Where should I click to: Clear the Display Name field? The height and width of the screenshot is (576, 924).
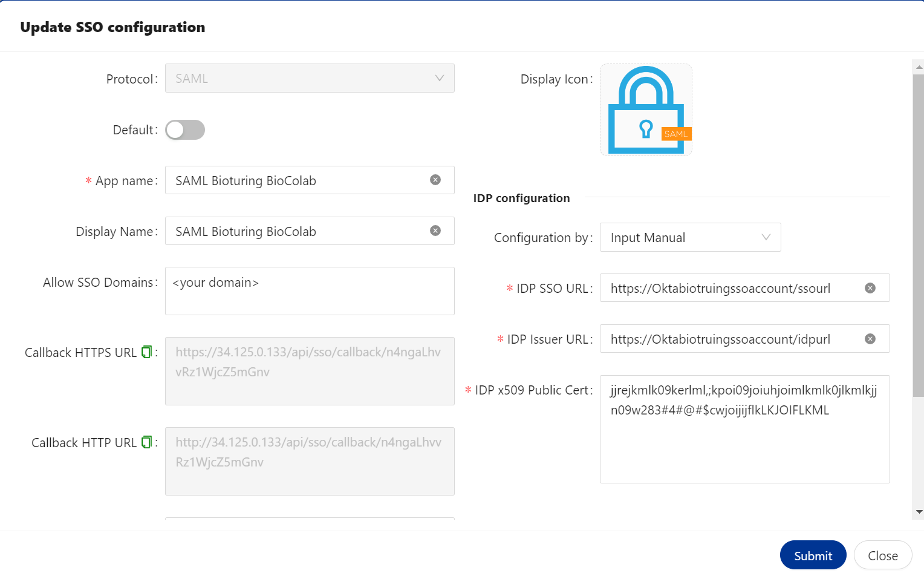tap(435, 231)
